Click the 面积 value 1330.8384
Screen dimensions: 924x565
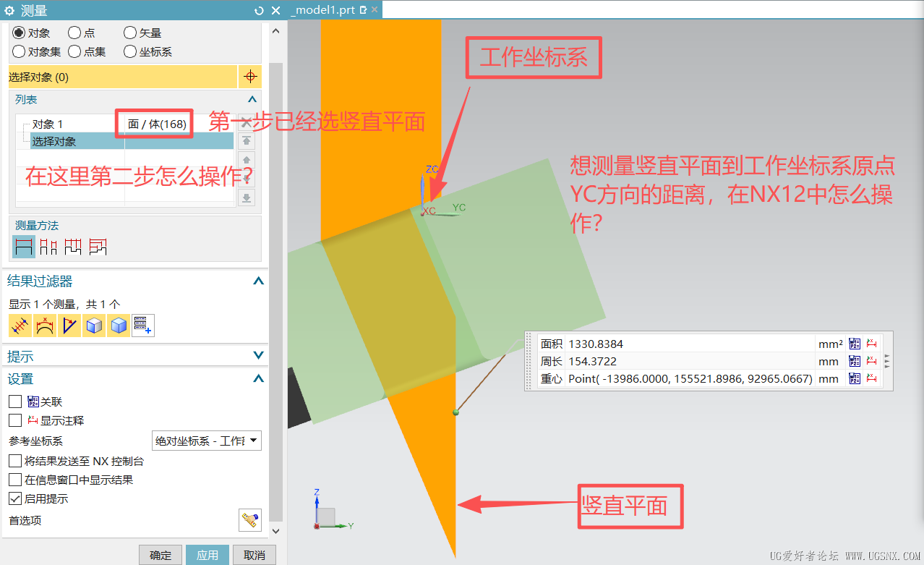pyautogui.click(x=596, y=344)
